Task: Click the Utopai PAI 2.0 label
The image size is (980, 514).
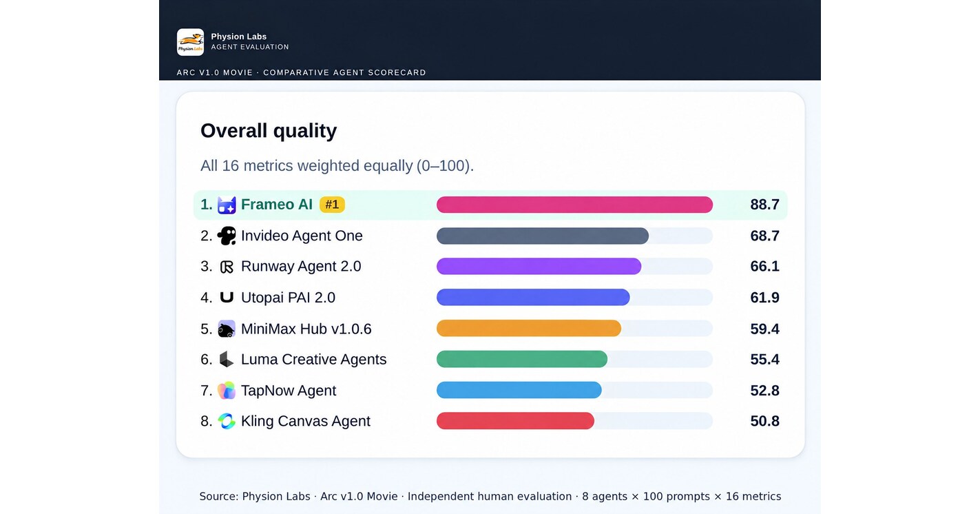Action: (288, 298)
